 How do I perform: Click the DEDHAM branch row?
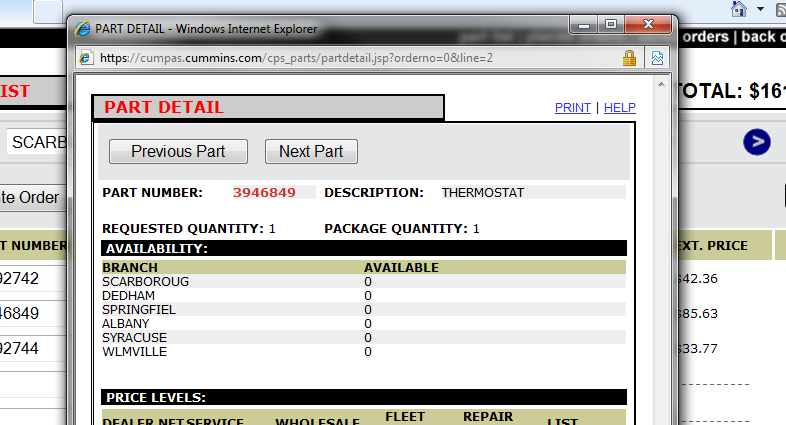pyautogui.click(x=363, y=296)
